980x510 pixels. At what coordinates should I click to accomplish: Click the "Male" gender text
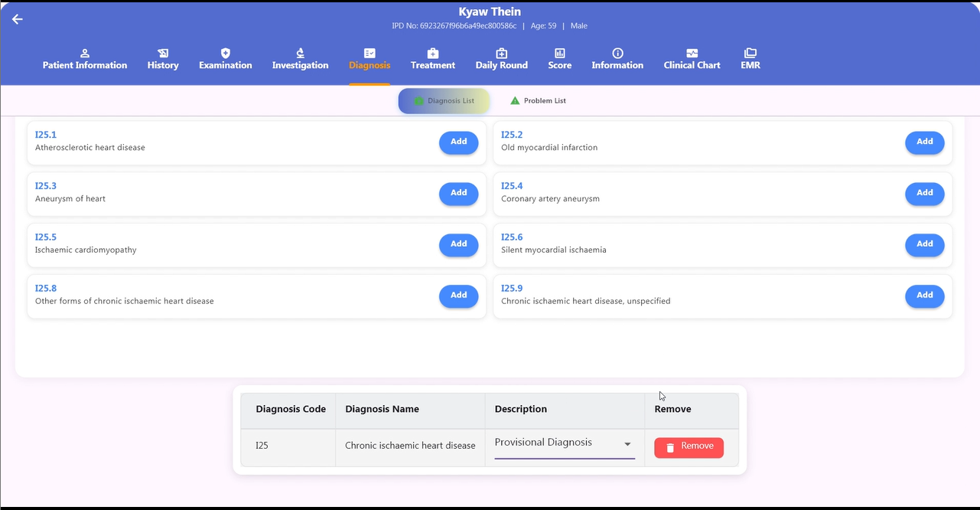click(579, 26)
